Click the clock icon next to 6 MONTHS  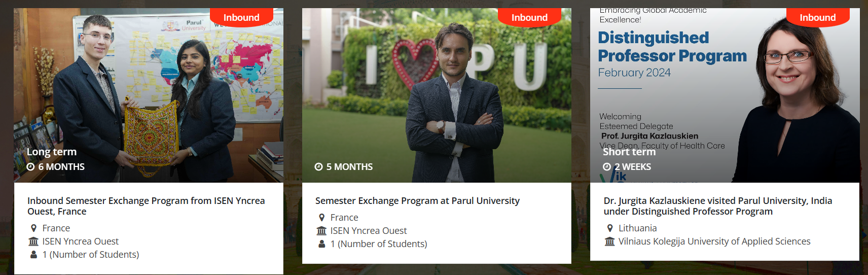pos(31,167)
